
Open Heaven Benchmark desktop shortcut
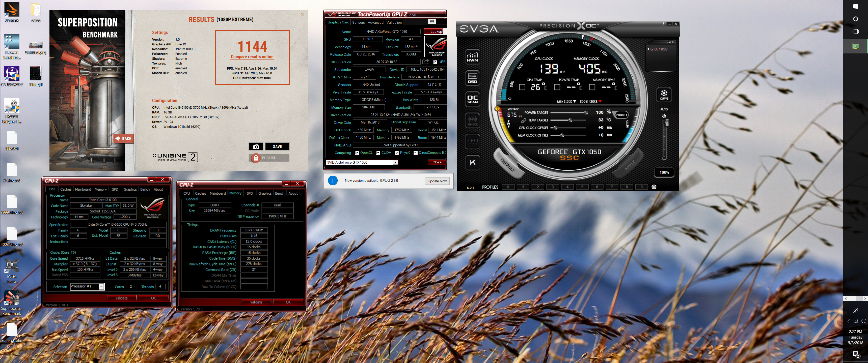click(11, 46)
